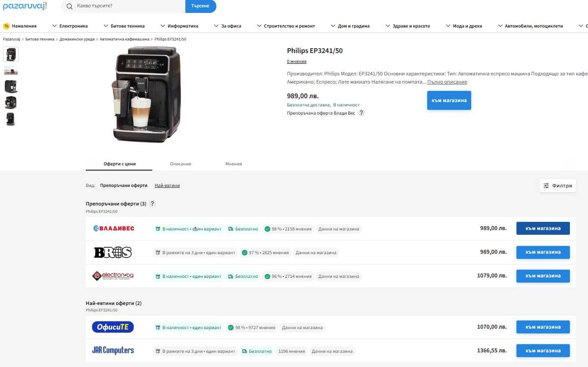Expand the Битова техника category menu
Screen dimensions: 588x367
pyautogui.click(x=124, y=26)
